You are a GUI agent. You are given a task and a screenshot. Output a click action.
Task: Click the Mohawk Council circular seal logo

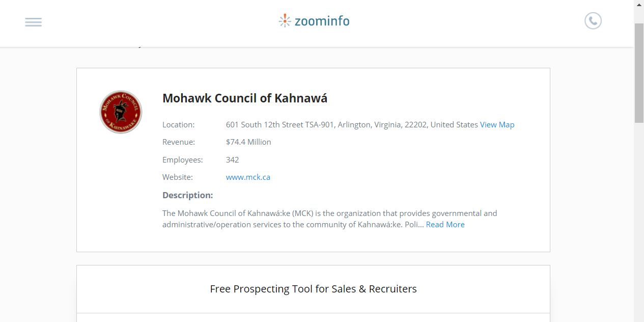121,112
